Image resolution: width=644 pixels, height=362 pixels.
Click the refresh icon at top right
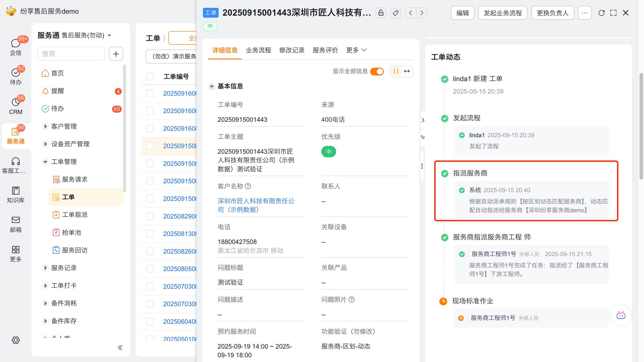[x=601, y=13]
